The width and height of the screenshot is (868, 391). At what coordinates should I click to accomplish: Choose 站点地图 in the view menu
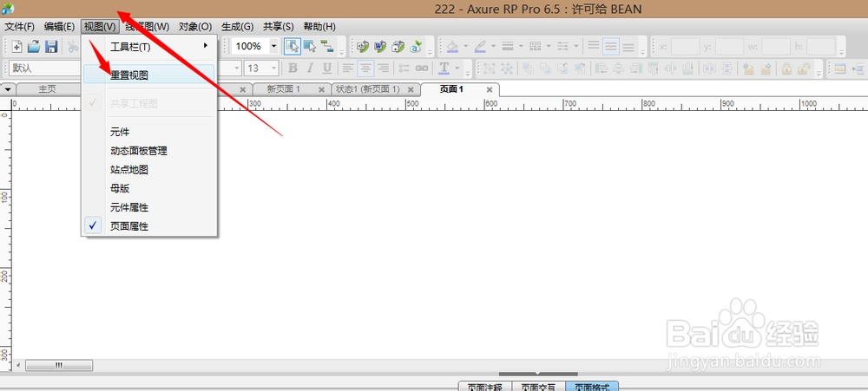pyautogui.click(x=149, y=170)
